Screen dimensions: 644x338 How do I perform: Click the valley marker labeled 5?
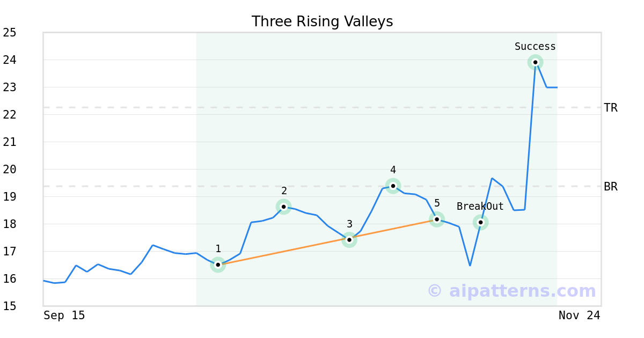point(437,219)
